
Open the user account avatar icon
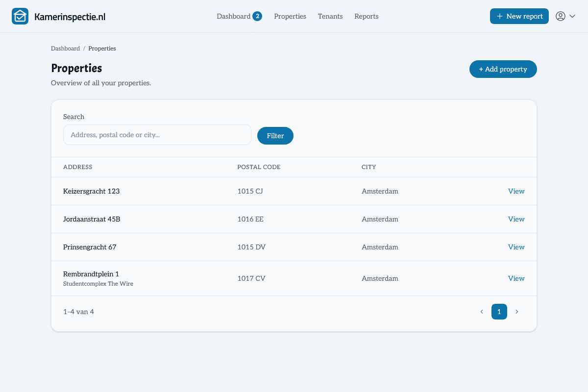(561, 16)
